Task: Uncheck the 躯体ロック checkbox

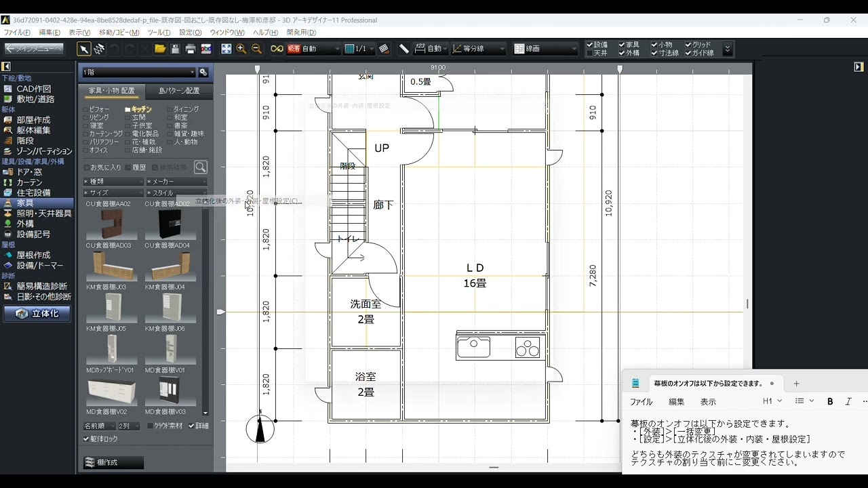Action: [x=86, y=439]
